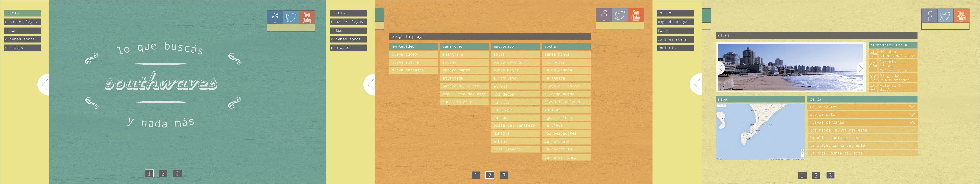
Task: Choose zanja honda under rocha
Action: point(567,54)
